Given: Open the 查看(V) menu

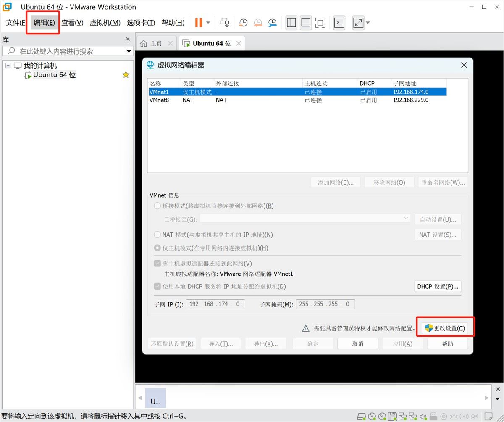Looking at the screenshot, I should click(72, 23).
